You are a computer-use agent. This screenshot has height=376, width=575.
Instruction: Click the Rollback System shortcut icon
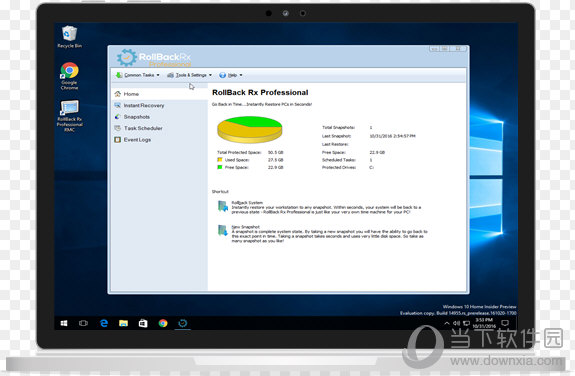[223, 207]
